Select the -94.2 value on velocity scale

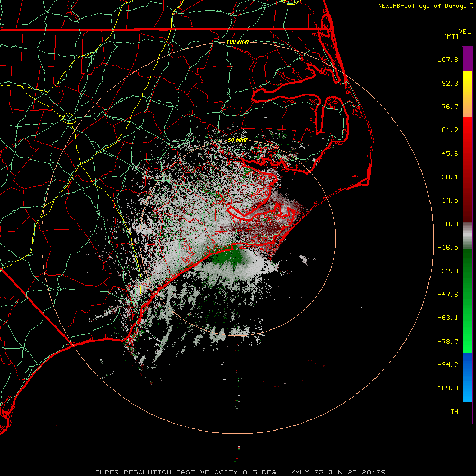(448, 364)
